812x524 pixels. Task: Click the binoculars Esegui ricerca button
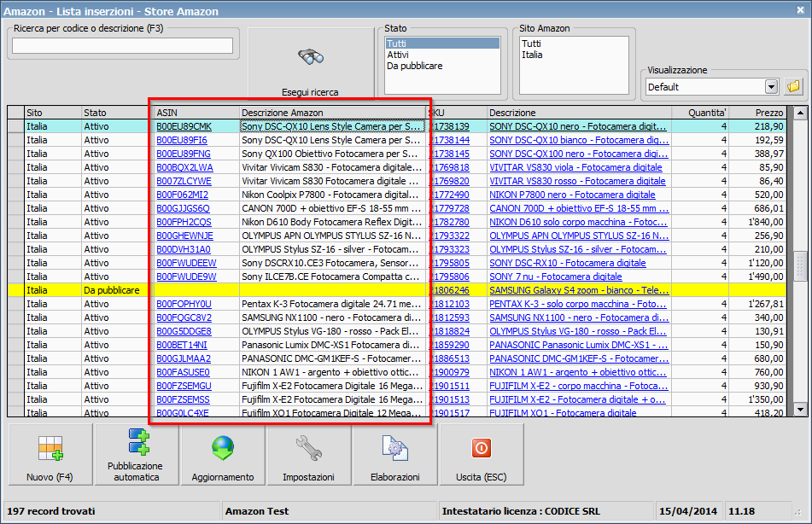click(310, 63)
